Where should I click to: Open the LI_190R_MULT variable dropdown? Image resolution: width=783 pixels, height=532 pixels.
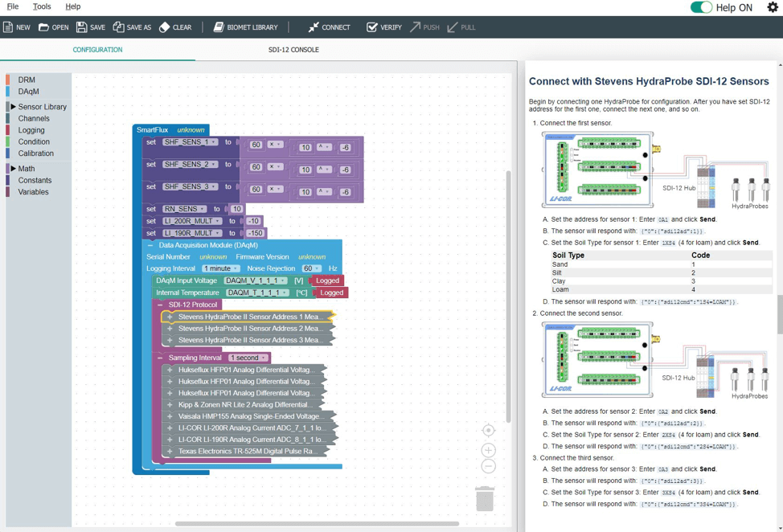pyautogui.click(x=192, y=233)
